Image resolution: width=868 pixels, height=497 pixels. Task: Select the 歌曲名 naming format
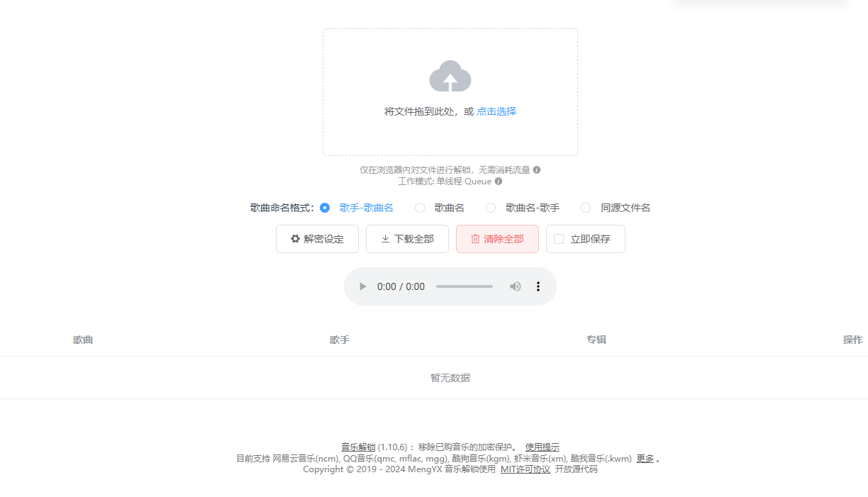pos(421,208)
